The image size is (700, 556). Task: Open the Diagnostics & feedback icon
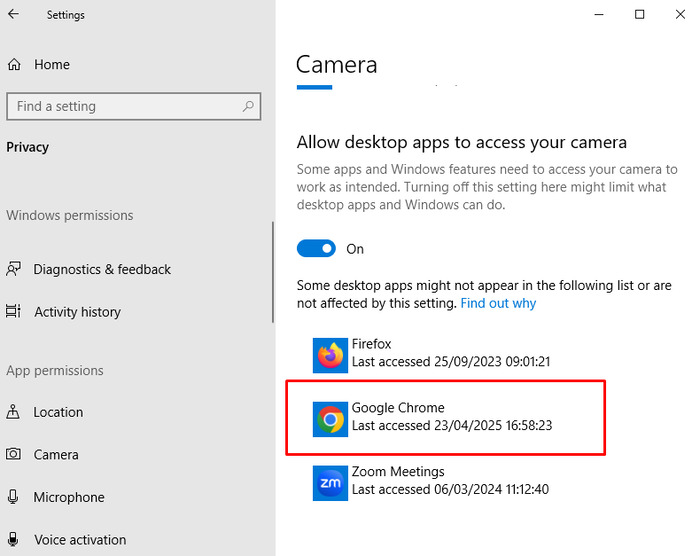13,269
